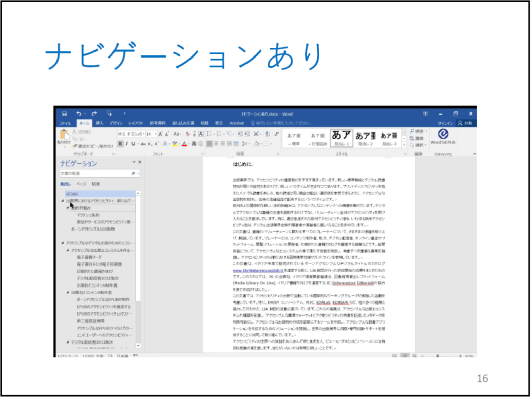This screenshot has height=399, width=532.
Task: Click character shading A icon
Action: (194, 144)
